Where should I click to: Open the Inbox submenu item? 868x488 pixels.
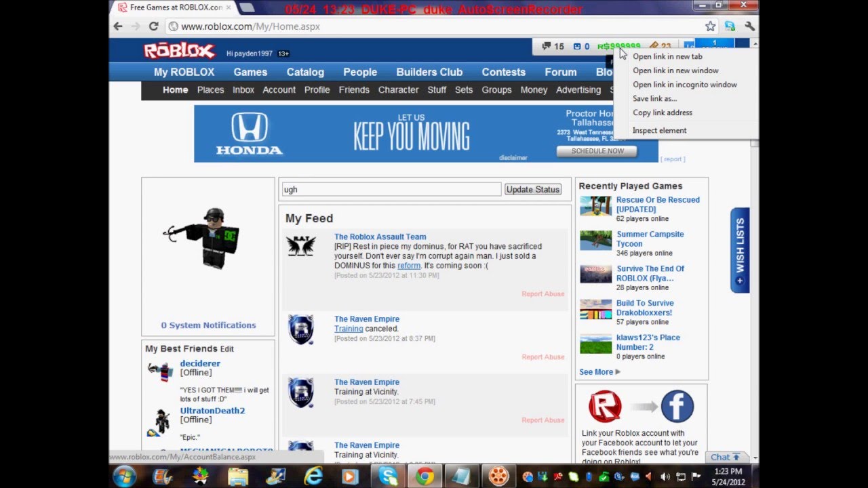[x=243, y=89]
